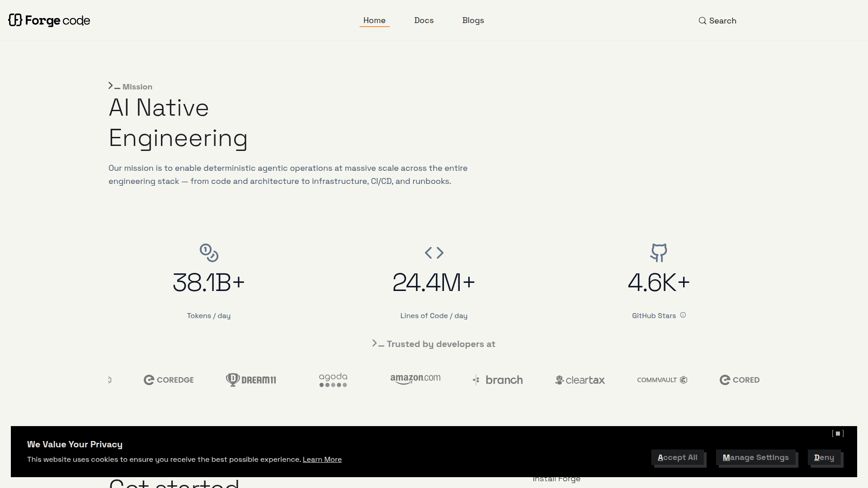
Task: Follow the Learn More link
Action: (322, 460)
